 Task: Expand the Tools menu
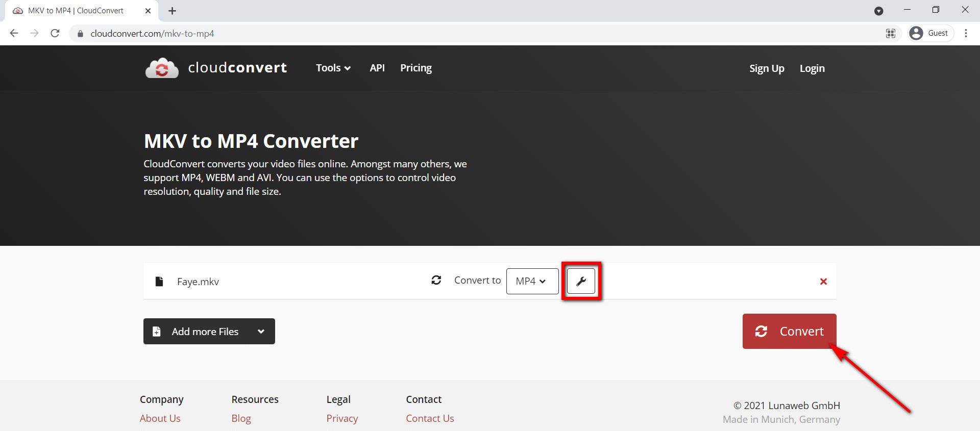tap(333, 68)
